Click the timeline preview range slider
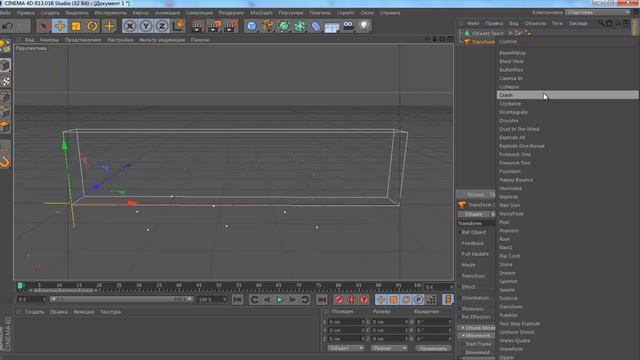Screen dimensions: 640x360 pyautogui.click(x=122, y=299)
